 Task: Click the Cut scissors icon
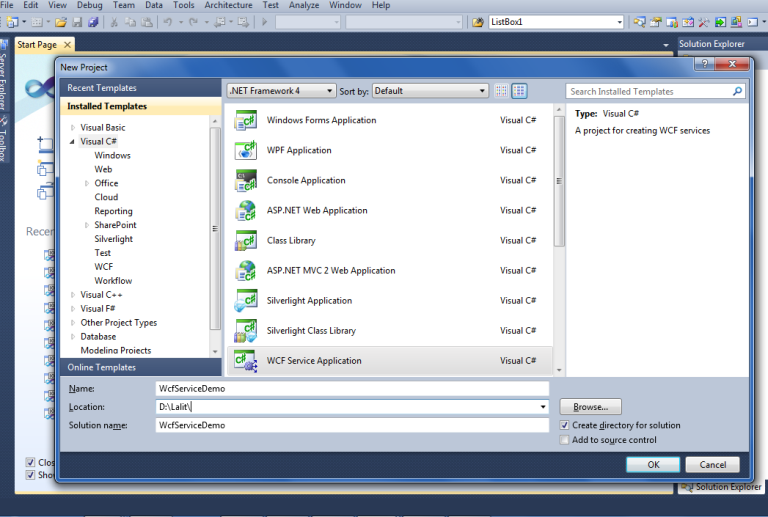point(114,22)
